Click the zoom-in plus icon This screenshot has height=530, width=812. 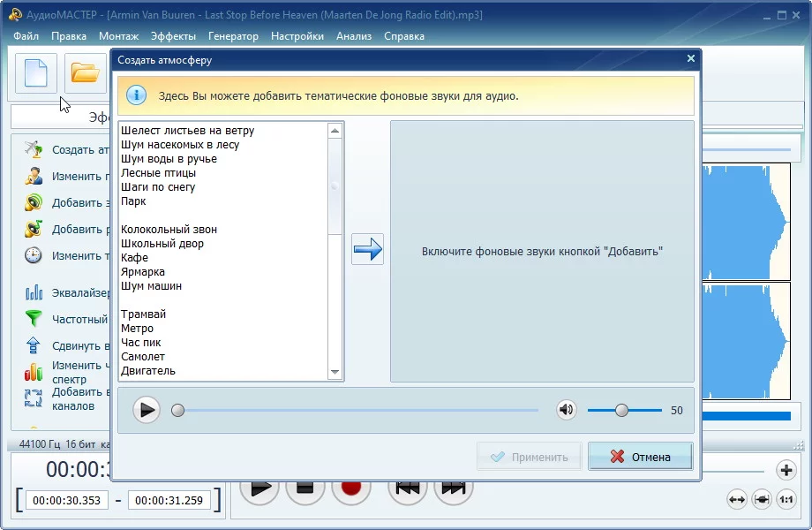[x=786, y=470]
